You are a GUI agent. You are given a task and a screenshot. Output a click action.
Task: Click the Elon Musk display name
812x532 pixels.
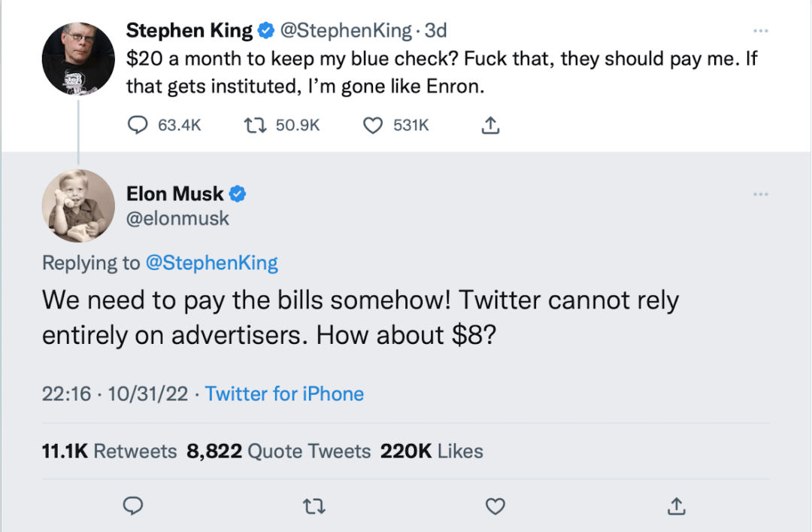(174, 194)
